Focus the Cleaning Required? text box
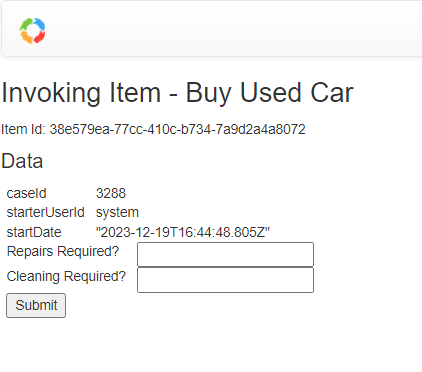This screenshot has height=372, width=422. pyautogui.click(x=225, y=280)
